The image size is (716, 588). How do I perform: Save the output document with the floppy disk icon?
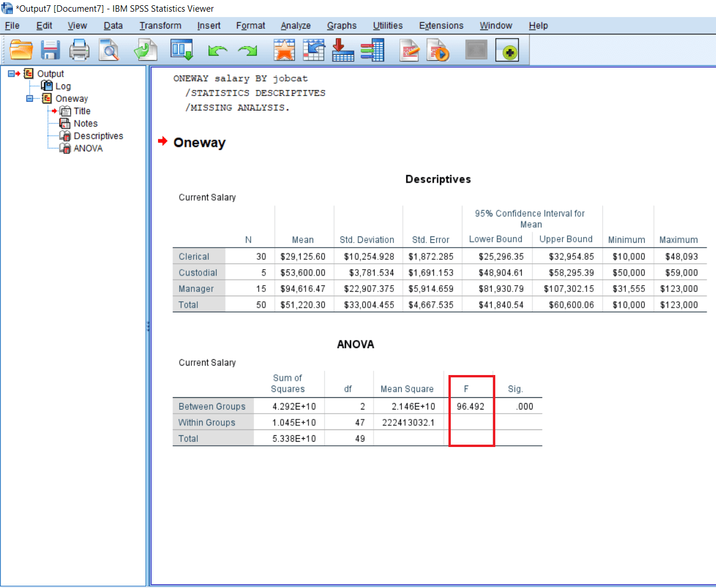tap(51, 50)
